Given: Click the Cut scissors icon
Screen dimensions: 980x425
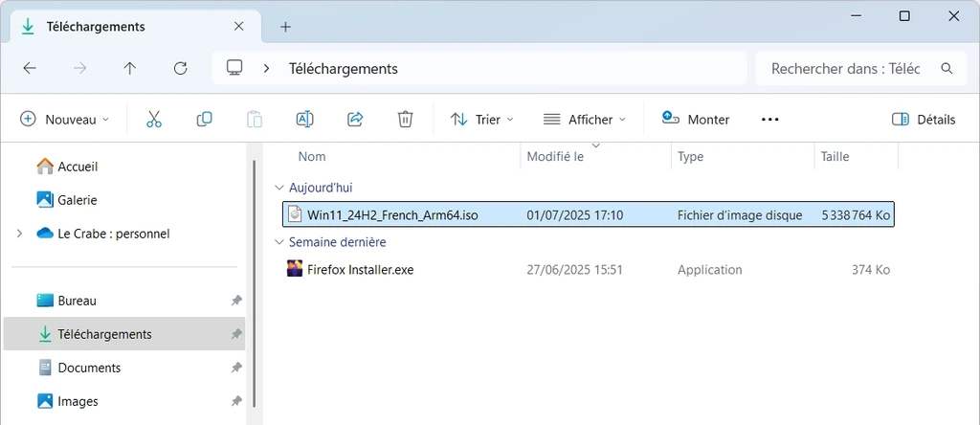Looking at the screenshot, I should pyautogui.click(x=154, y=120).
